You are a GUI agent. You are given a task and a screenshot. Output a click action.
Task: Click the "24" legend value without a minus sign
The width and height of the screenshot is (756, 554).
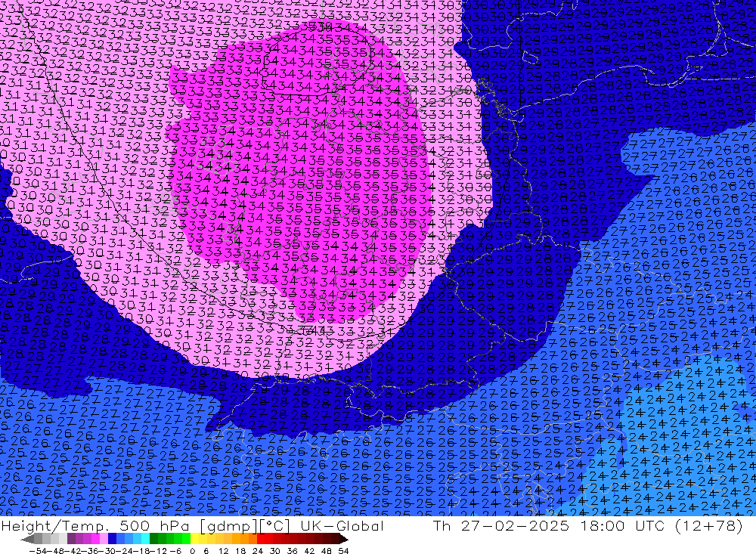(x=258, y=551)
